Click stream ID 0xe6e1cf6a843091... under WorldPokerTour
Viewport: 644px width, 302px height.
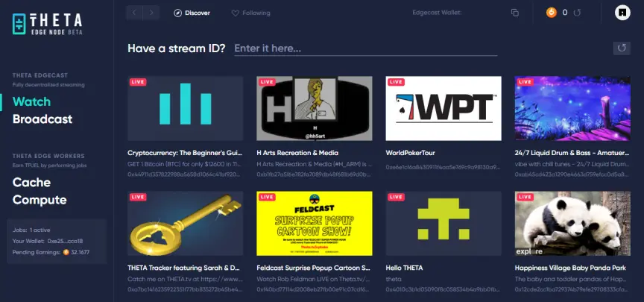[443, 167]
